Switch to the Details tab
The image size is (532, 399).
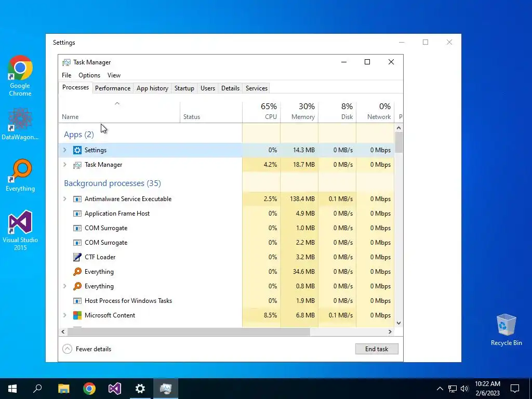pos(230,88)
